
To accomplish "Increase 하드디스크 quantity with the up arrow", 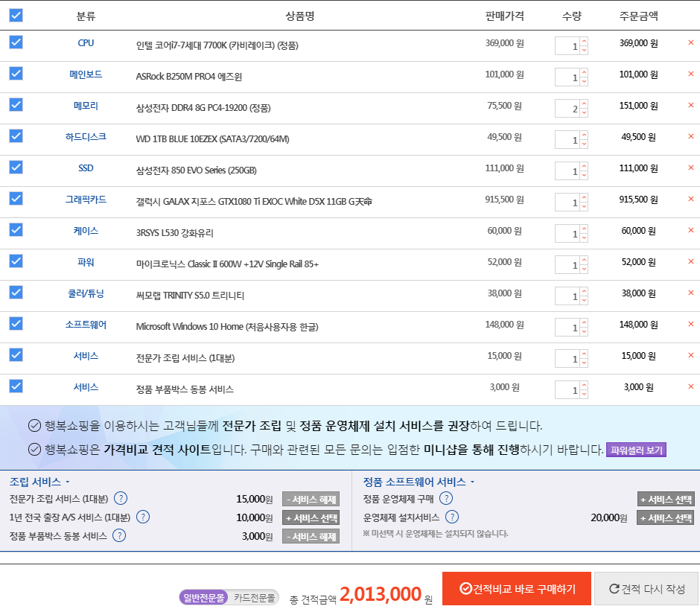I will (584, 136).
